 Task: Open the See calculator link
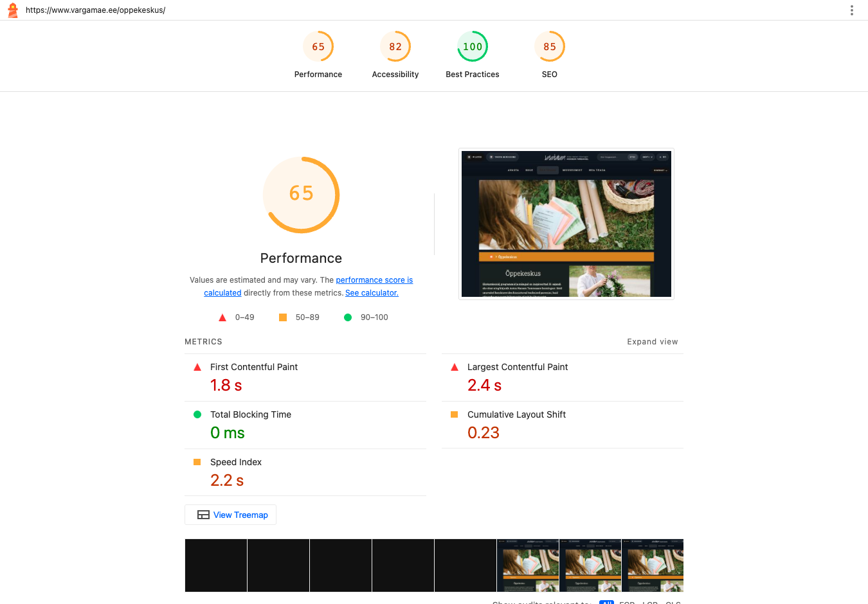372,293
